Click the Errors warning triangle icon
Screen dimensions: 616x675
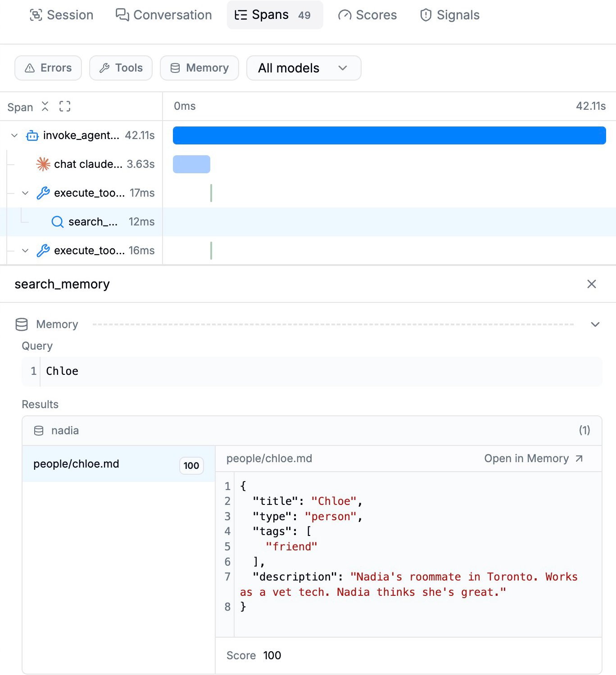coord(30,68)
